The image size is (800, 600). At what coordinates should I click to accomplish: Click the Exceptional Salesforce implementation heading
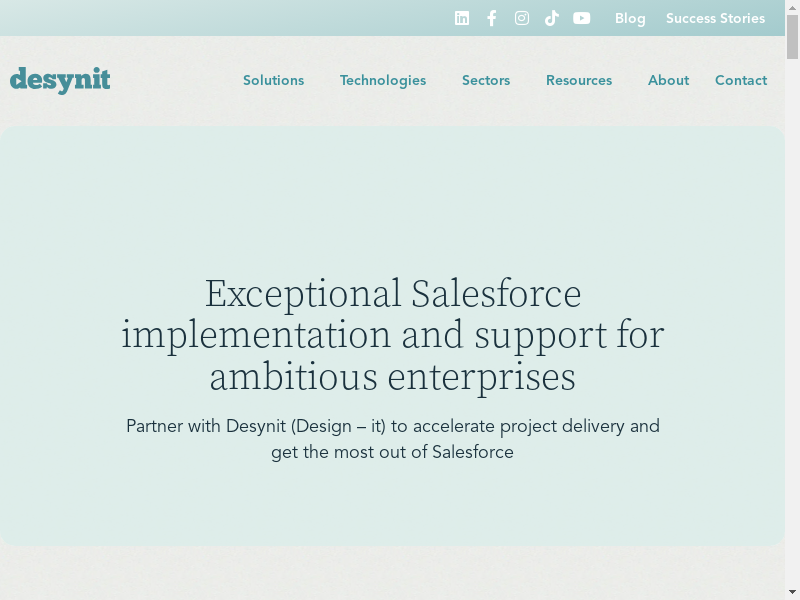click(393, 335)
